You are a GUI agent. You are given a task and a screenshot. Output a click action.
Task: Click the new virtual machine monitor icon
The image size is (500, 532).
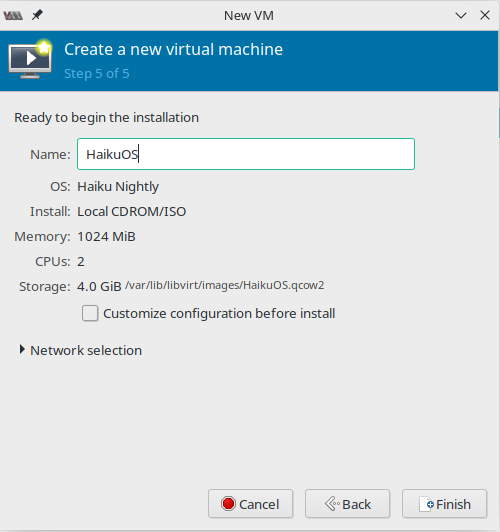[x=30, y=59]
